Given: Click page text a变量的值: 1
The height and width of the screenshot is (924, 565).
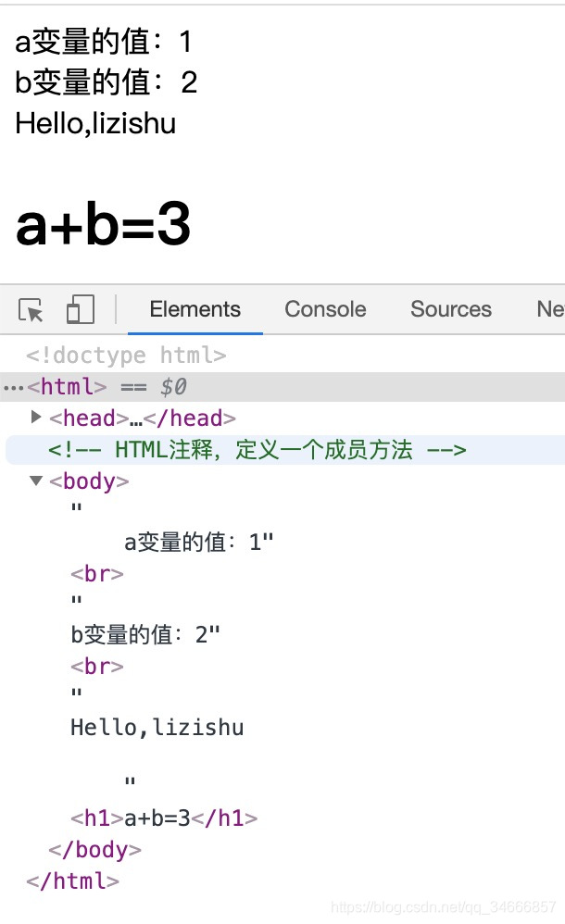Looking at the screenshot, I should click(x=103, y=42).
